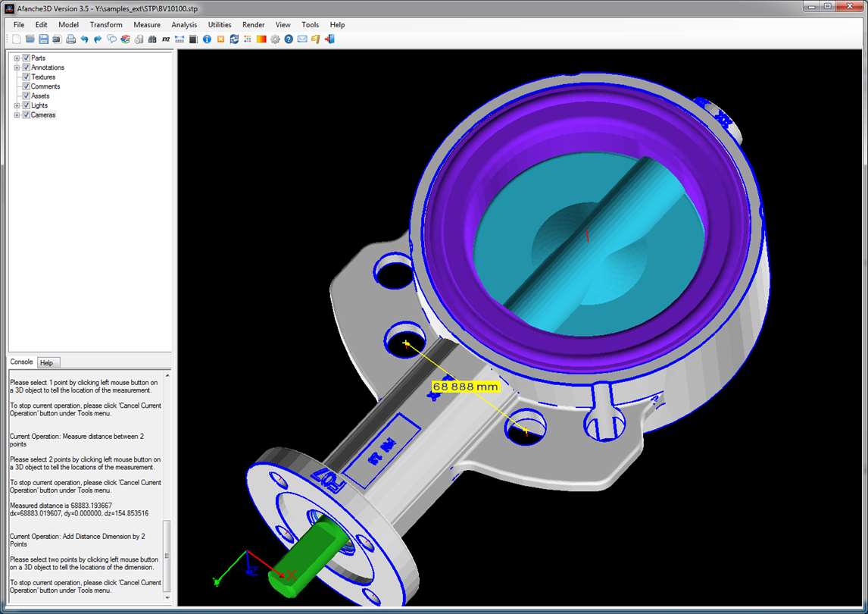868x614 pixels.
Task: Open the Help menu in menu bar
Action: 337,24
